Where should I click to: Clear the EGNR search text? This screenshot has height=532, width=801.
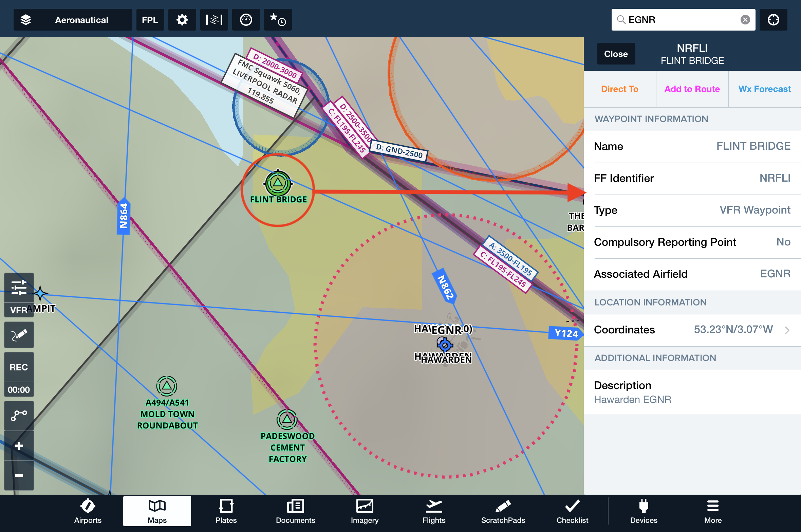[745, 20]
